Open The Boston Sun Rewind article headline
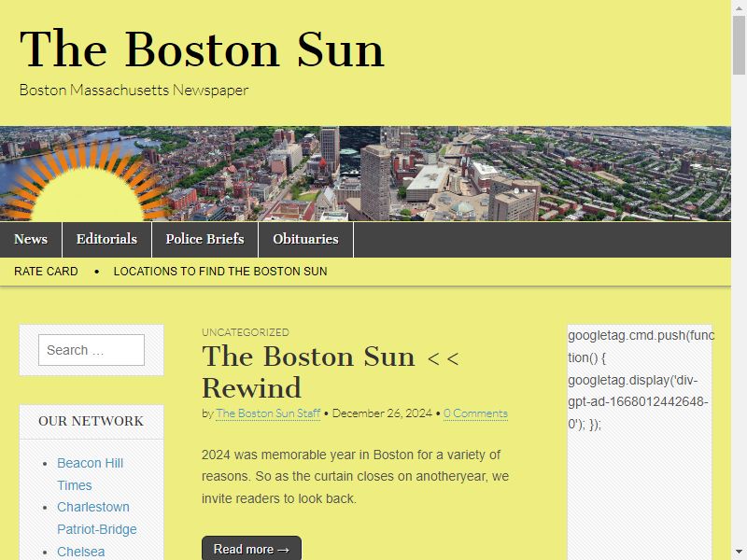The height and width of the screenshot is (560, 747). click(331, 371)
